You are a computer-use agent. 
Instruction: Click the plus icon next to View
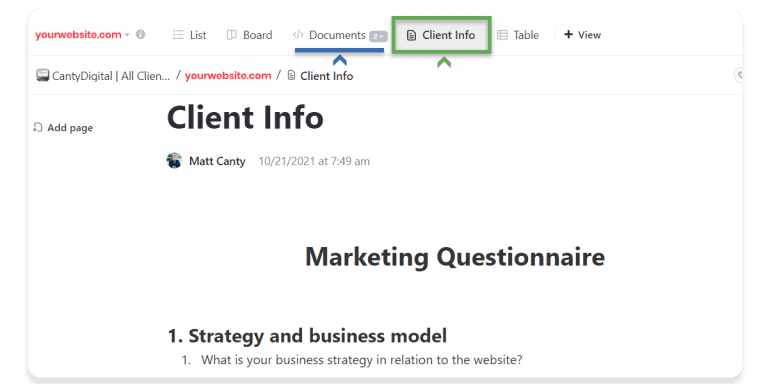569,35
